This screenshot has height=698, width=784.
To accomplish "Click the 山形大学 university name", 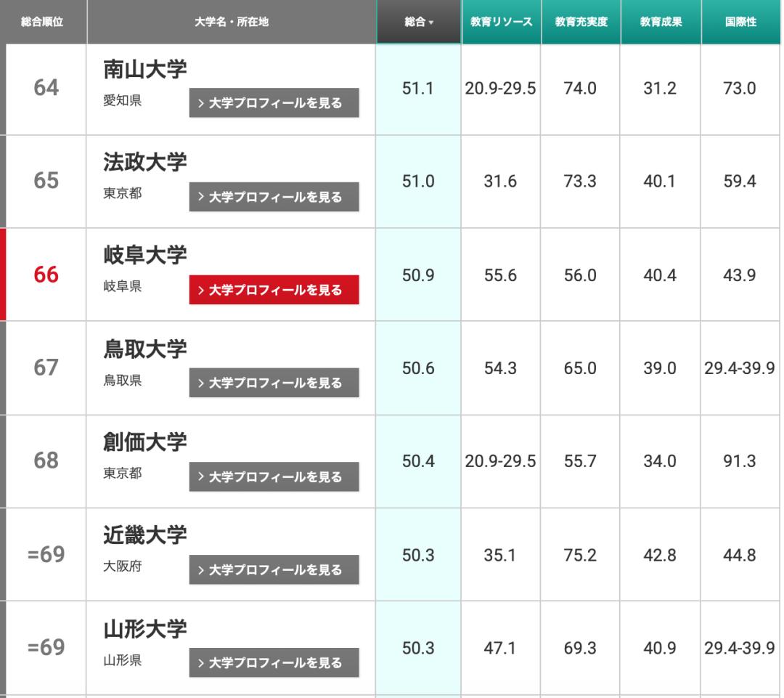I will coord(145,629).
